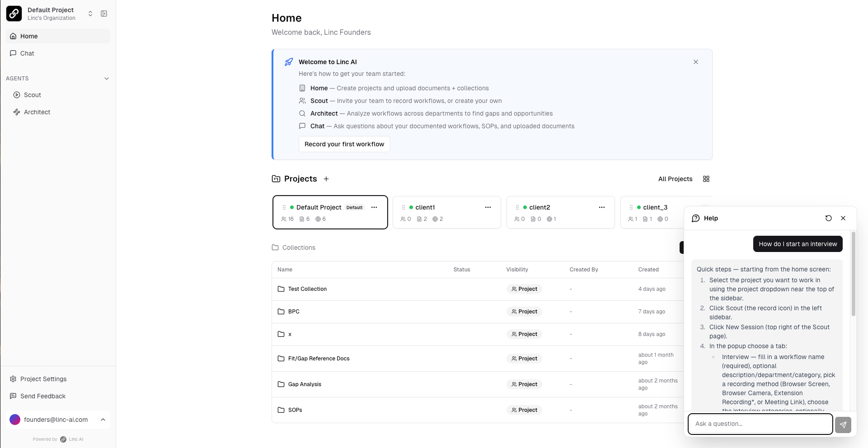
Task: Open Chat from the sidebar
Action: (x=27, y=53)
